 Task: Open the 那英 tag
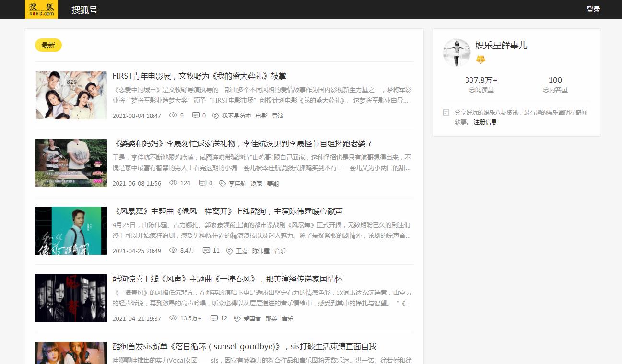pos(271,319)
